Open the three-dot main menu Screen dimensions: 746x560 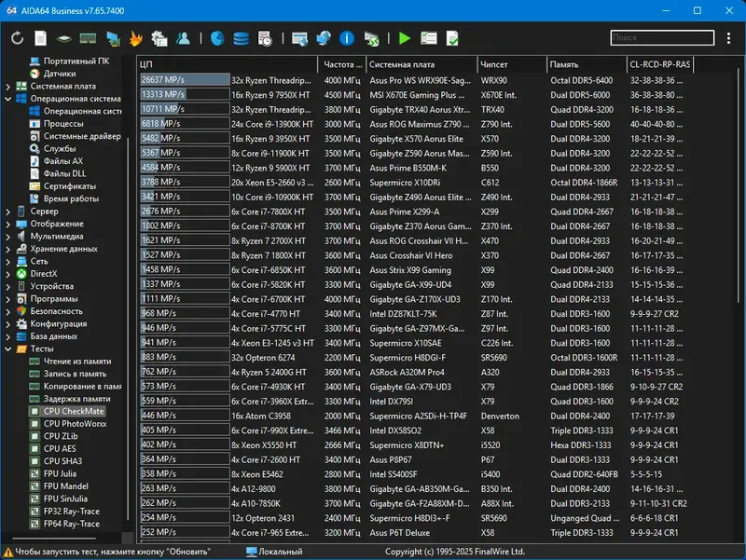tap(728, 38)
